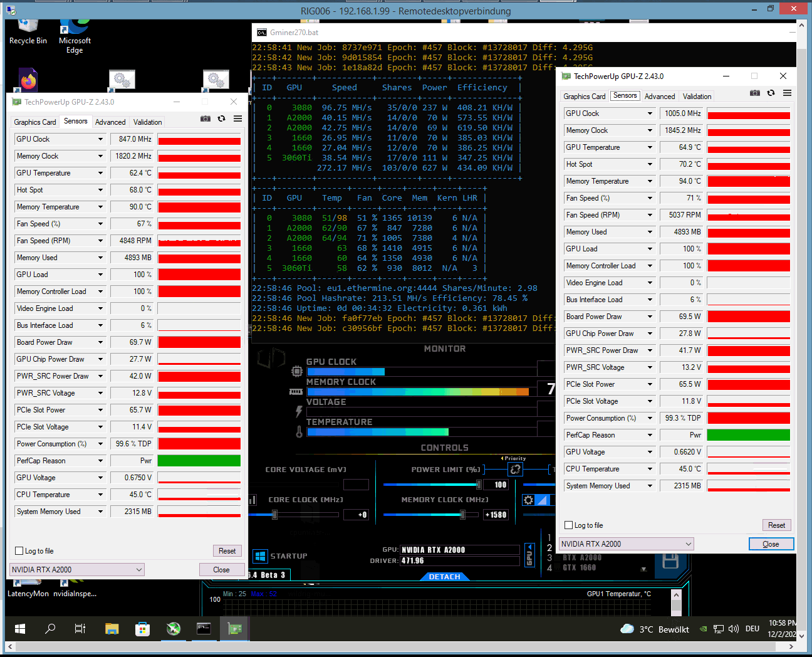This screenshot has height=657, width=812.
Task: Open Microsoft Store from taskbar
Action: click(x=142, y=628)
